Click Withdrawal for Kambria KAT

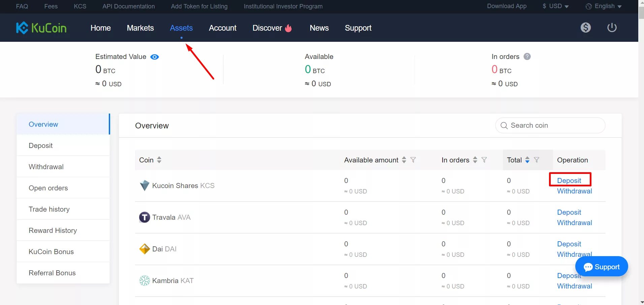[x=575, y=286]
